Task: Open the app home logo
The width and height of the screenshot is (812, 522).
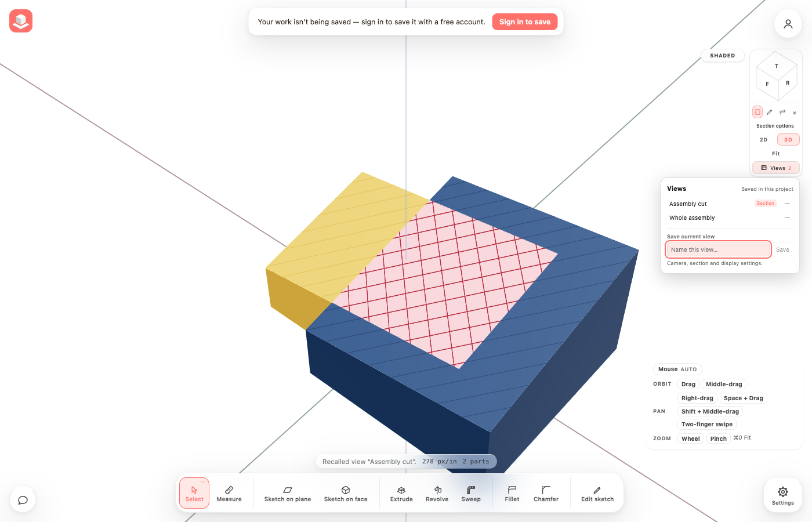Action: pos(21,21)
